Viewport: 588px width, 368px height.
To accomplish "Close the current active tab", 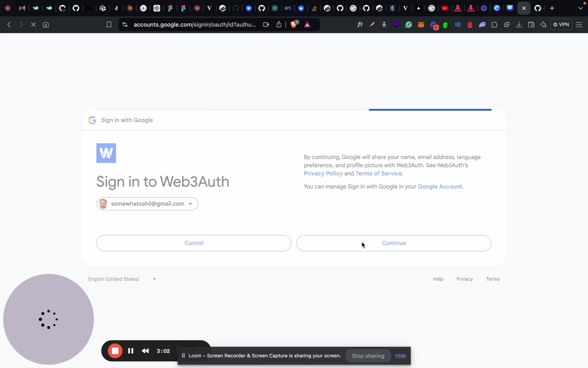I will pyautogui.click(x=524, y=8).
